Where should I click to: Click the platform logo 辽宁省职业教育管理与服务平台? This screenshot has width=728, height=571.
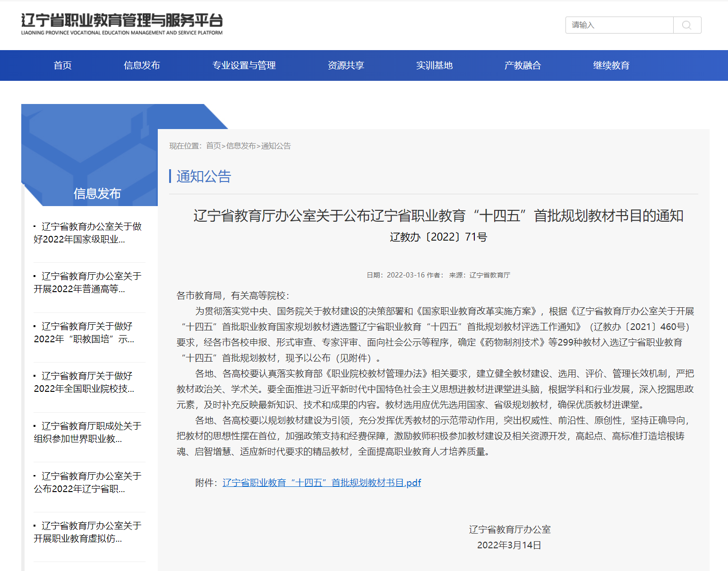pyautogui.click(x=122, y=24)
